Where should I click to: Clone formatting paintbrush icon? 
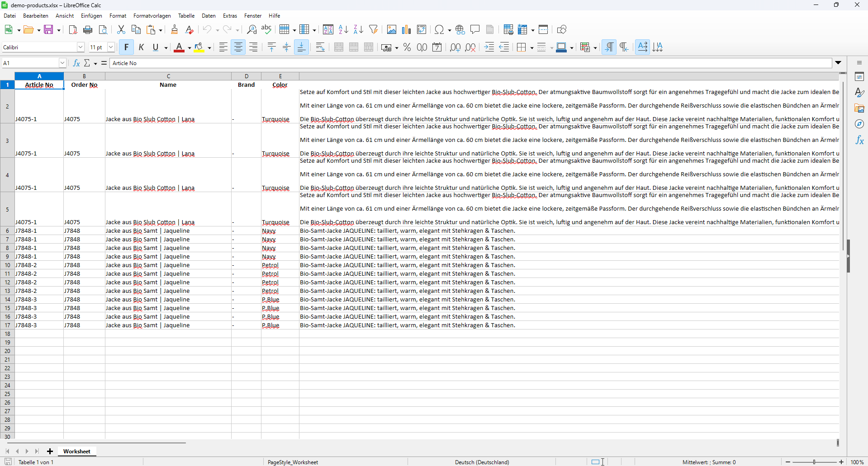pos(174,30)
